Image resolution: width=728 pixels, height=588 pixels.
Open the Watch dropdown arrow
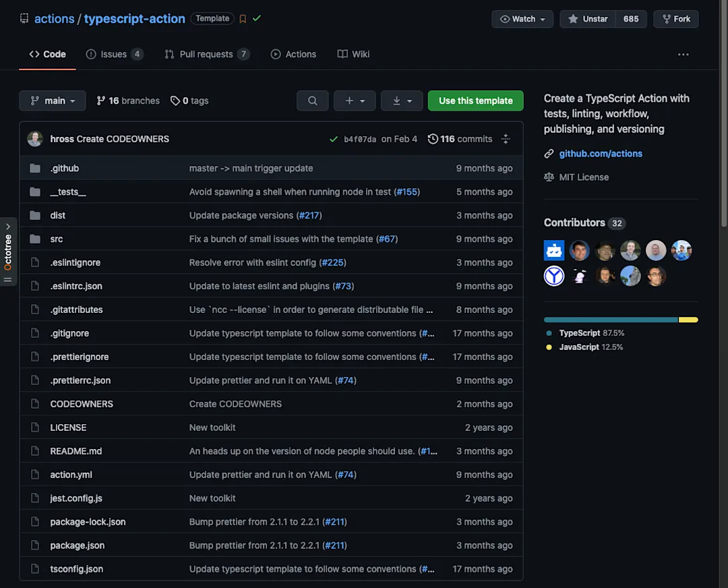[543, 19]
